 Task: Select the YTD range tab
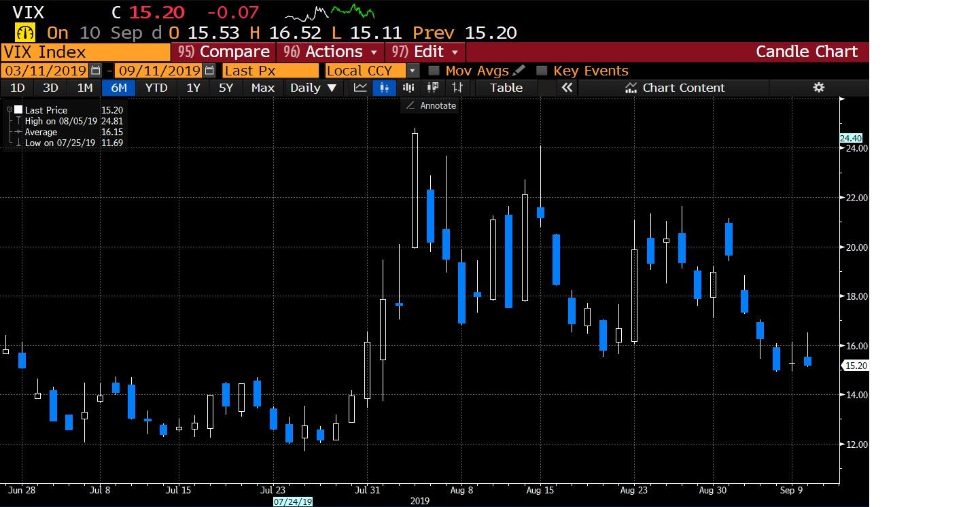point(156,88)
